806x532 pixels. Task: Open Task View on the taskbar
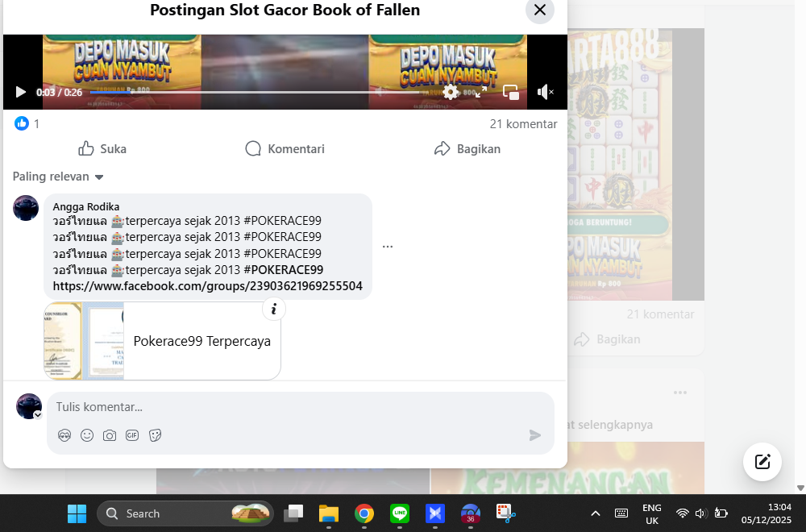pyautogui.click(x=293, y=513)
